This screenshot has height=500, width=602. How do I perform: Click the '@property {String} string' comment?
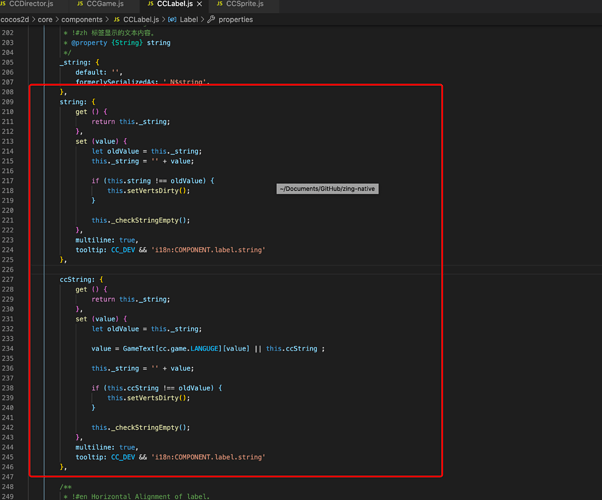(121, 43)
